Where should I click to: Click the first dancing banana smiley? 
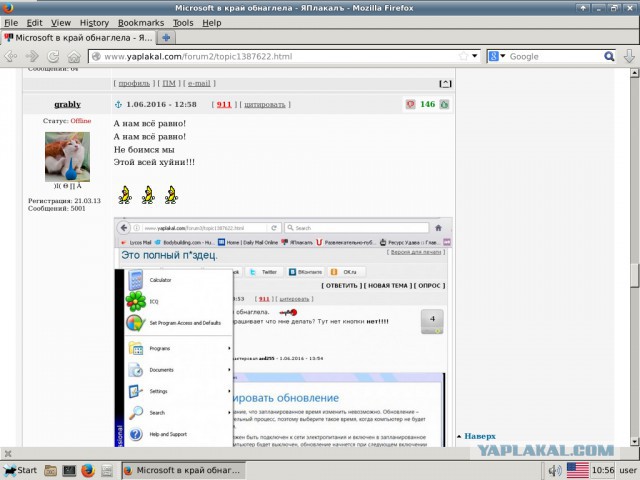[125, 195]
